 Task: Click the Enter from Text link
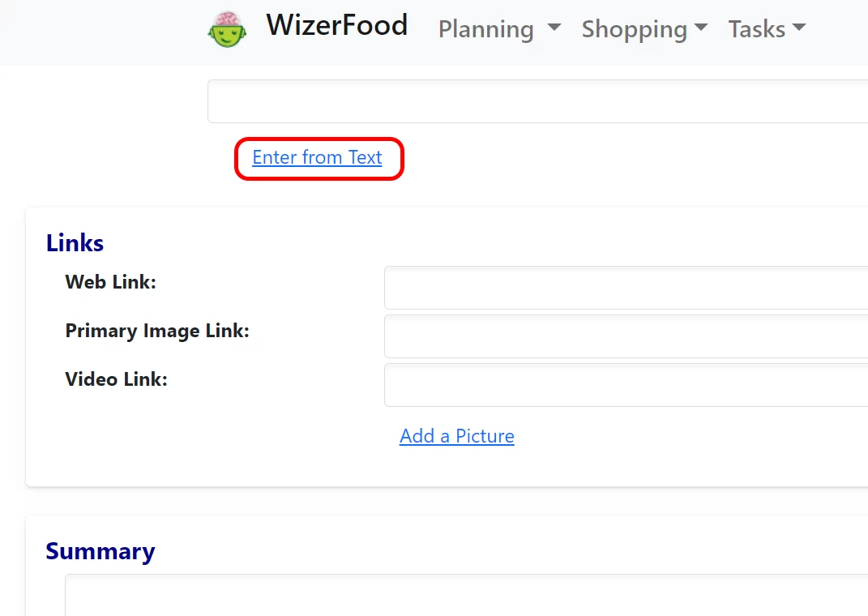(317, 157)
